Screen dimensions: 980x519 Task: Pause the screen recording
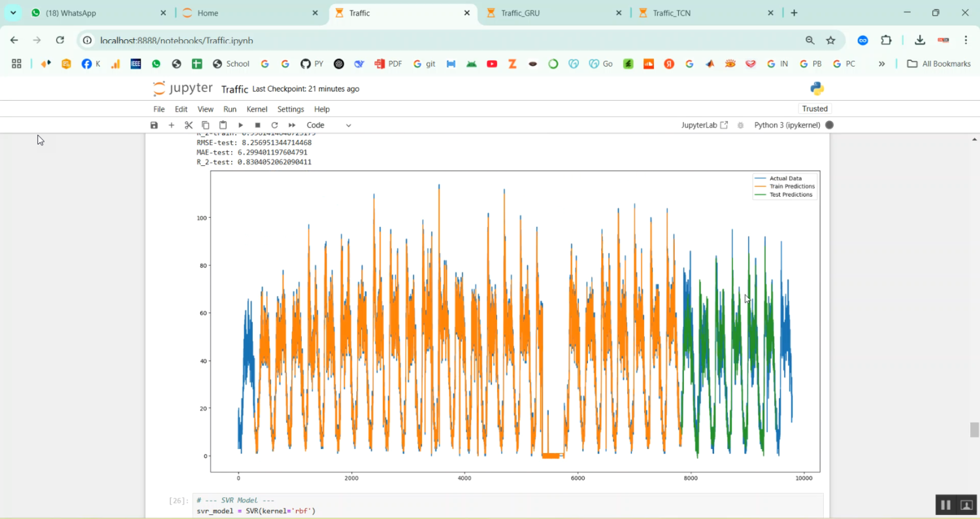point(945,505)
